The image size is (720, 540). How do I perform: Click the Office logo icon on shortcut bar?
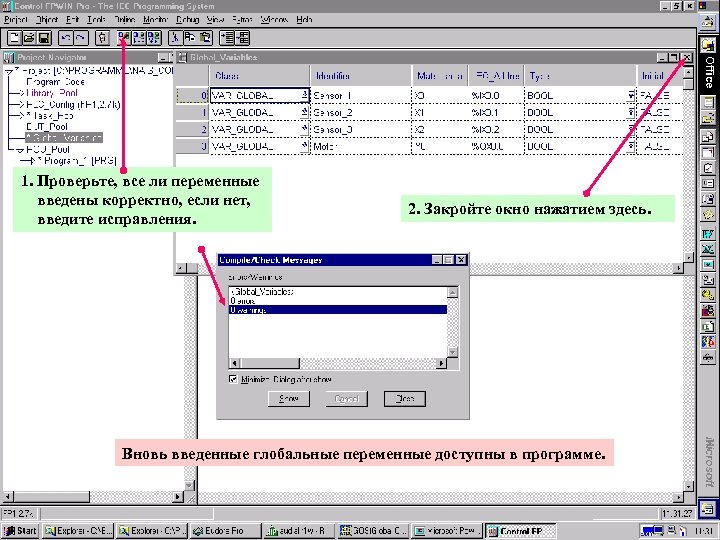tap(708, 45)
